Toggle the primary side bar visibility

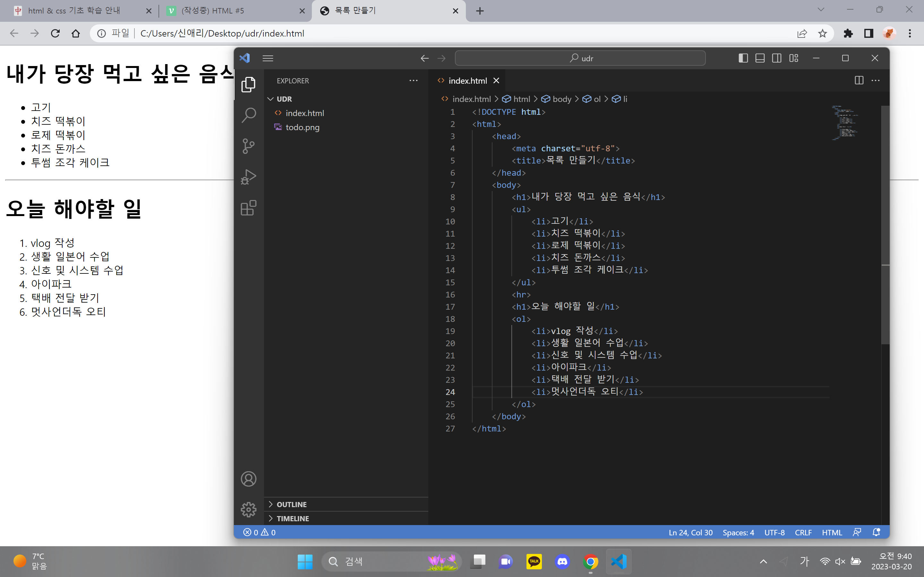click(x=743, y=58)
